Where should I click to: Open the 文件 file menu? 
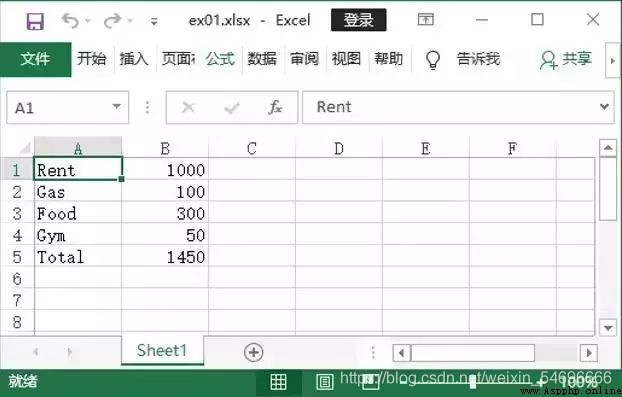(36, 59)
